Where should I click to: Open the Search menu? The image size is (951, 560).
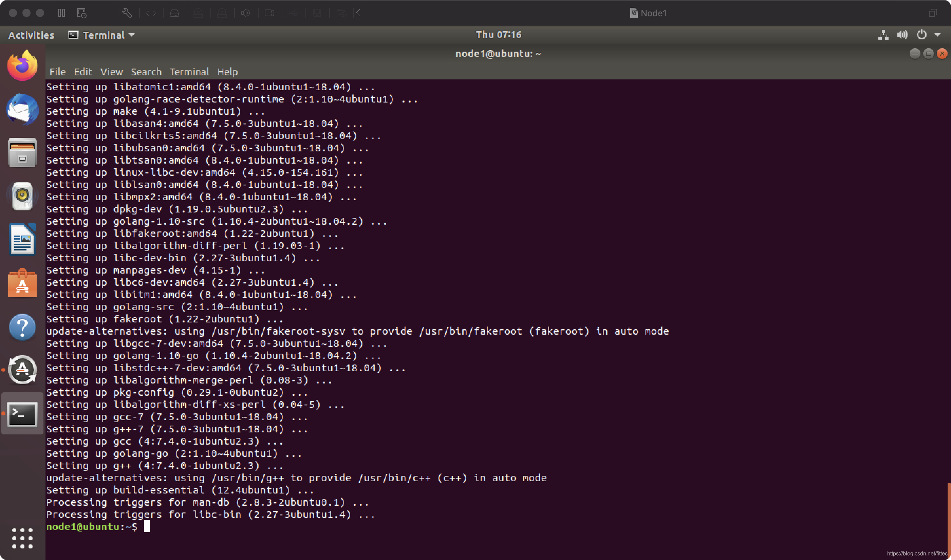(x=146, y=72)
